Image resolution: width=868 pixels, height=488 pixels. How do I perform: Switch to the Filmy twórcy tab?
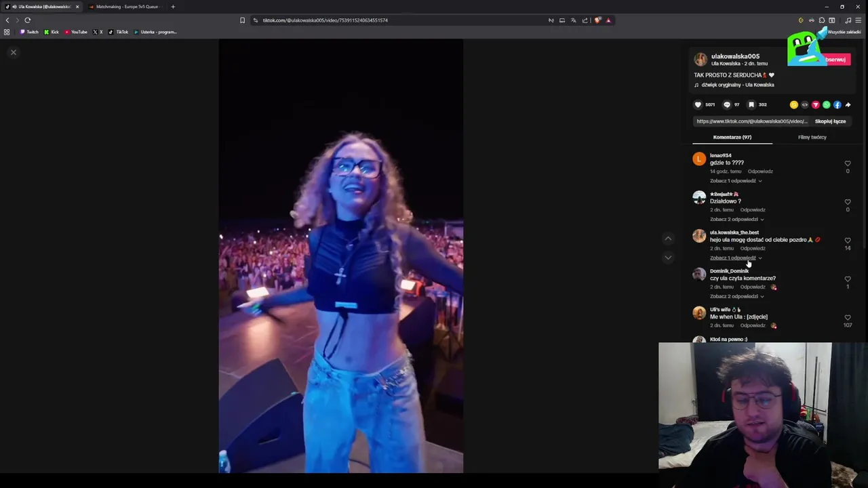(812, 137)
